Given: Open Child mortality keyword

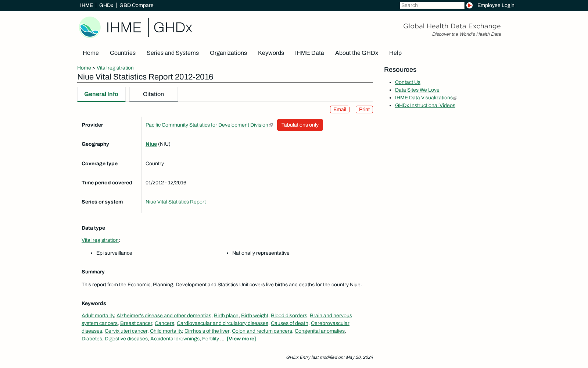Looking at the screenshot, I should [x=166, y=331].
